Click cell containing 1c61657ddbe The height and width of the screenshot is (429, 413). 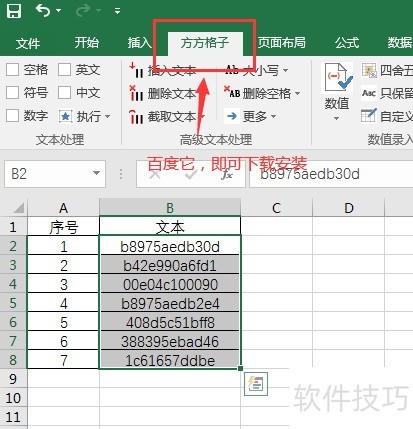170,360
